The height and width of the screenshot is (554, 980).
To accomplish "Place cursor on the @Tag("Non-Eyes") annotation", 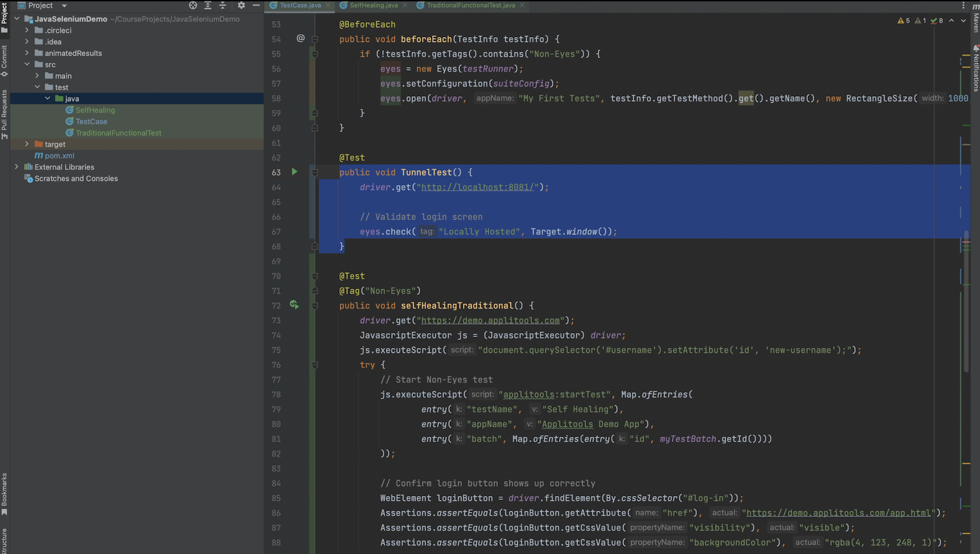I will pos(380,291).
